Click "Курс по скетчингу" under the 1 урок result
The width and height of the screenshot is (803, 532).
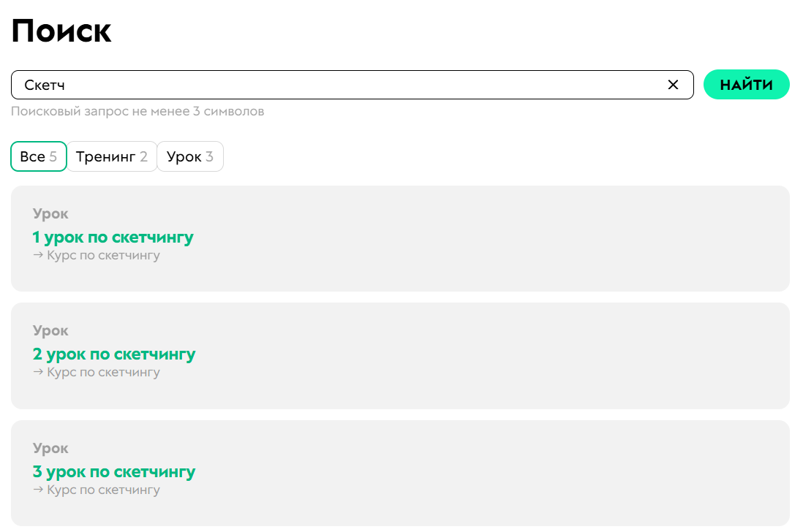coord(103,256)
